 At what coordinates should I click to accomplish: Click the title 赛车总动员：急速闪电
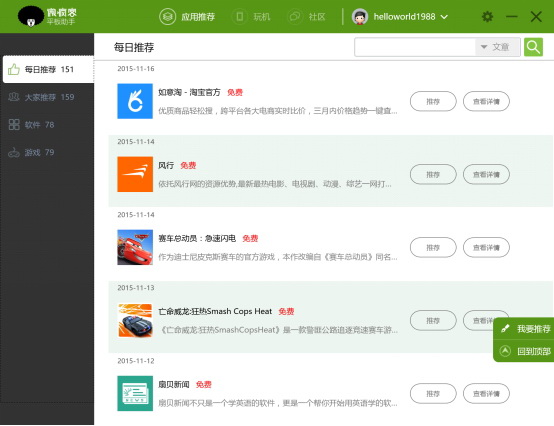pos(197,238)
